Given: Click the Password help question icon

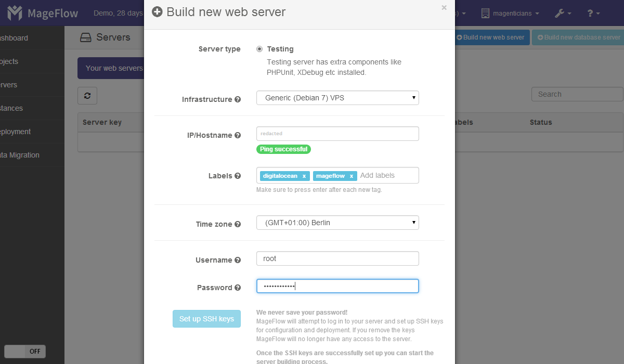Looking at the screenshot, I should (x=238, y=288).
